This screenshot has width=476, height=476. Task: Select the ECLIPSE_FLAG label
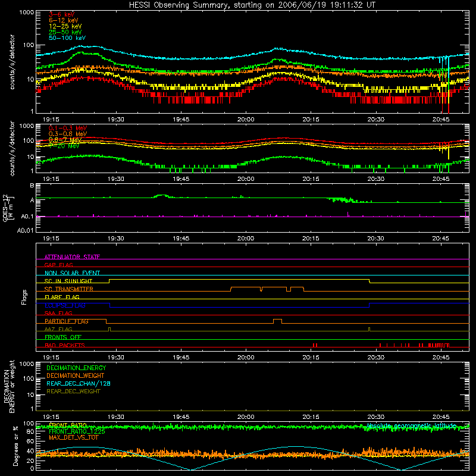click(x=65, y=305)
